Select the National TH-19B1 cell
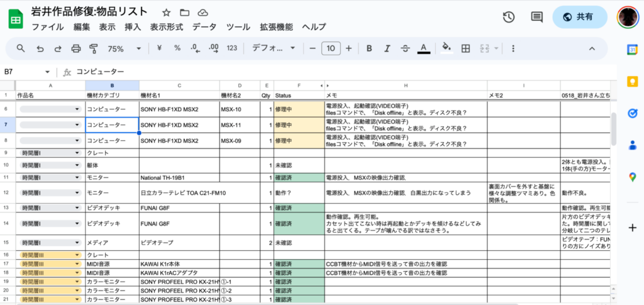 point(179,178)
